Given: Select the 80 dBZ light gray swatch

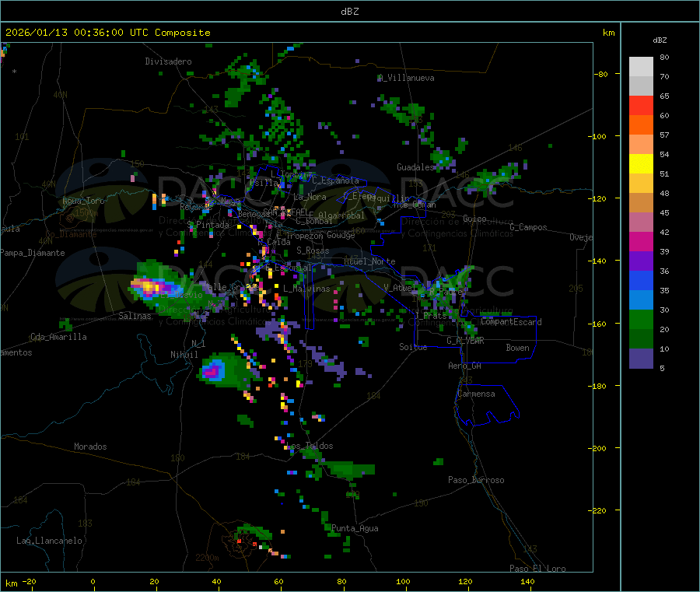Looking at the screenshot, I should click(641, 67).
